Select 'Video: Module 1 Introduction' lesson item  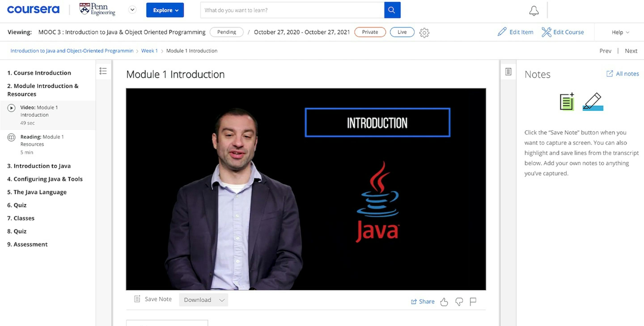pyautogui.click(x=47, y=115)
